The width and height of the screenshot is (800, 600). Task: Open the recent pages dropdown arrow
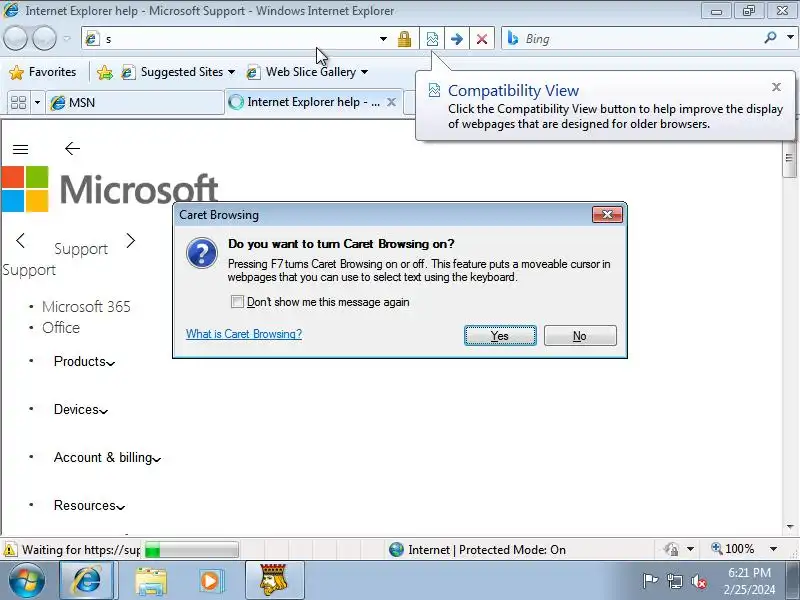(x=67, y=38)
